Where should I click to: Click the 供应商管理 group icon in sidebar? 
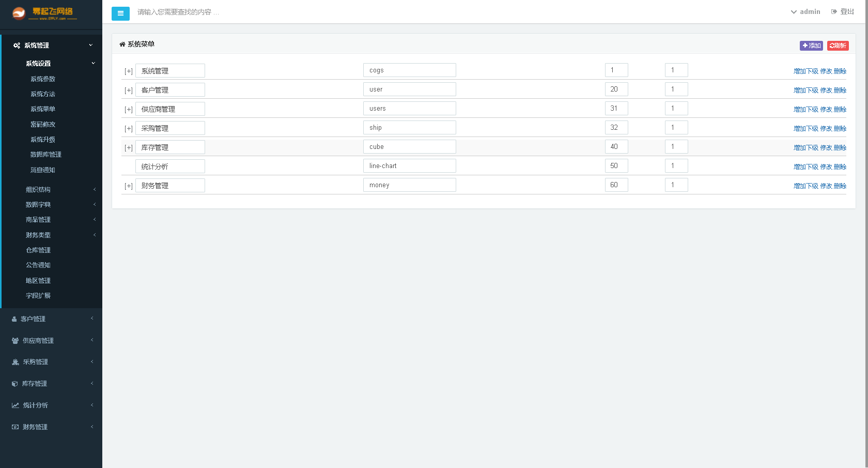tap(15, 341)
